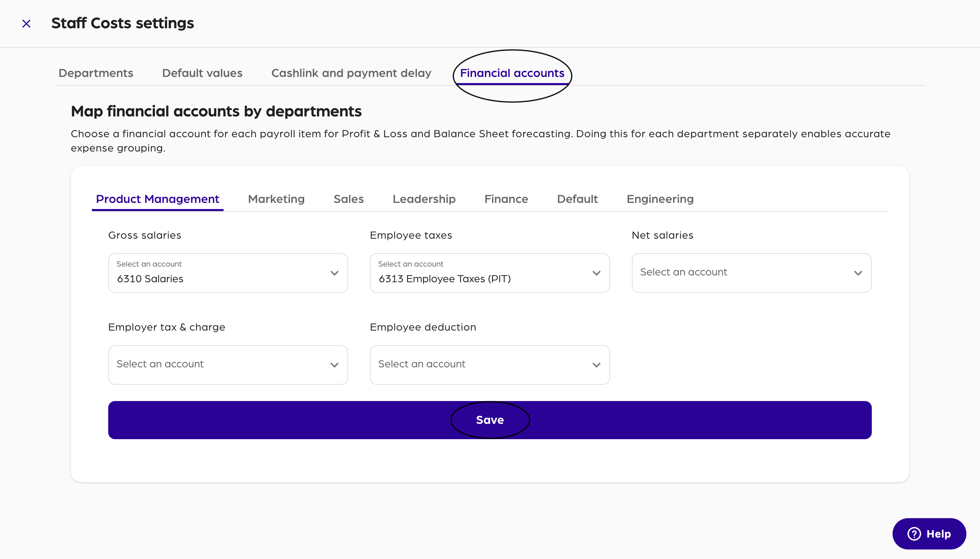Click chevron arrow in Employee deduction field
Viewport: 980px width, 559px height.
tap(596, 365)
